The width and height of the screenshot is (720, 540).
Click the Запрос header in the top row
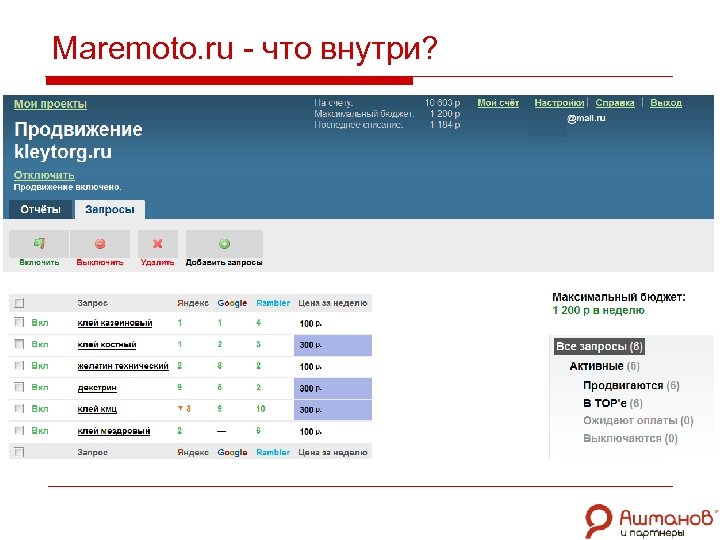[92, 303]
